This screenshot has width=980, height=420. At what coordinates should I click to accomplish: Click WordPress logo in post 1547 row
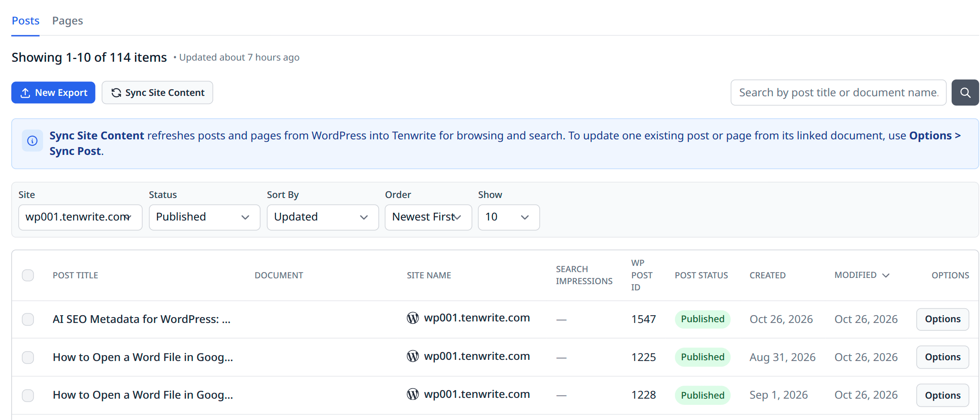tap(413, 318)
